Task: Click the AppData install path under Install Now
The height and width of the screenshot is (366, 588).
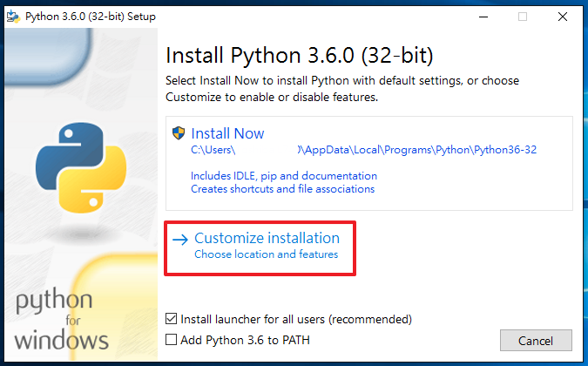Action: click(363, 150)
